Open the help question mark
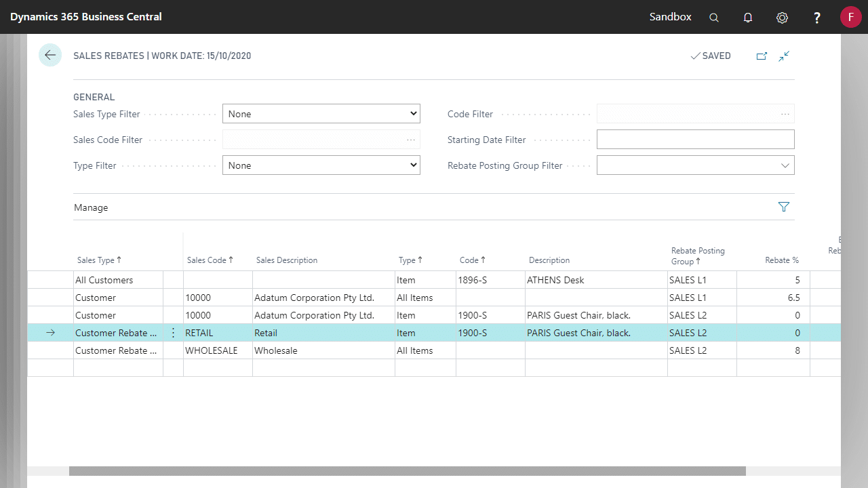 [817, 18]
